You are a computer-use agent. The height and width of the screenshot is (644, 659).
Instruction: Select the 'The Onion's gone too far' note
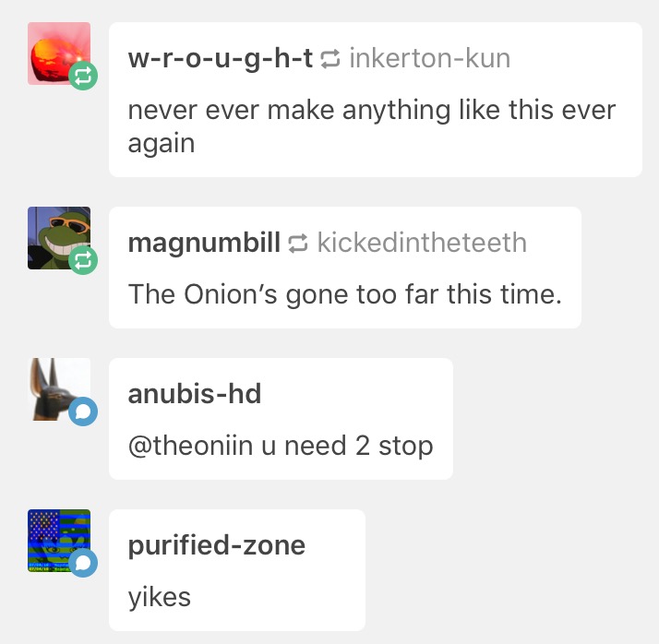345,294
